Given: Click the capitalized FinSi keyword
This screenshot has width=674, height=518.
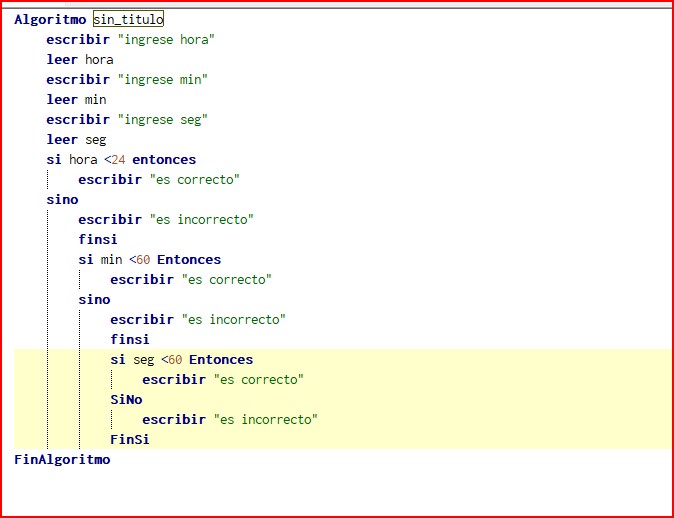Looking at the screenshot, I should 130,439.
